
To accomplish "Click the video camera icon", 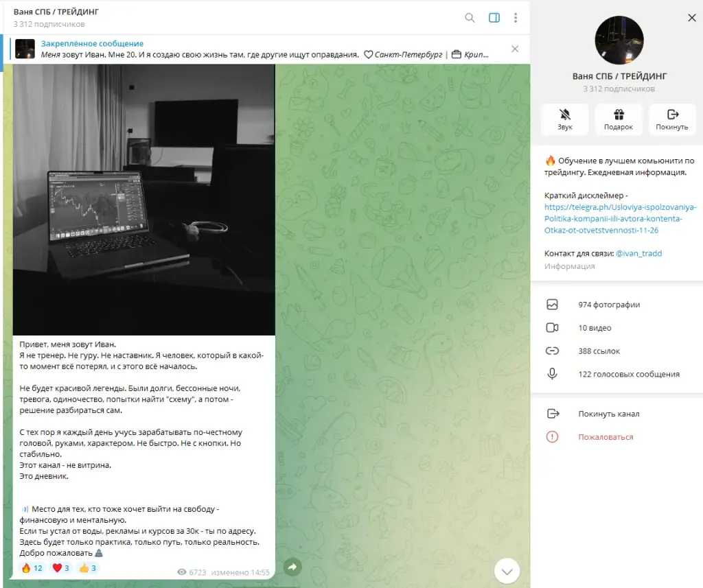I will click(553, 328).
